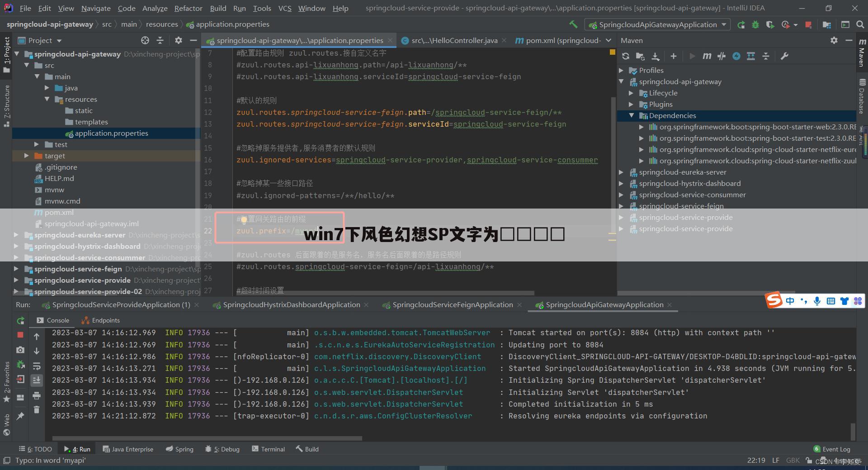This screenshot has height=470, width=868.
Task: Toggle Pin Tab in Run panel
Action: [20, 416]
